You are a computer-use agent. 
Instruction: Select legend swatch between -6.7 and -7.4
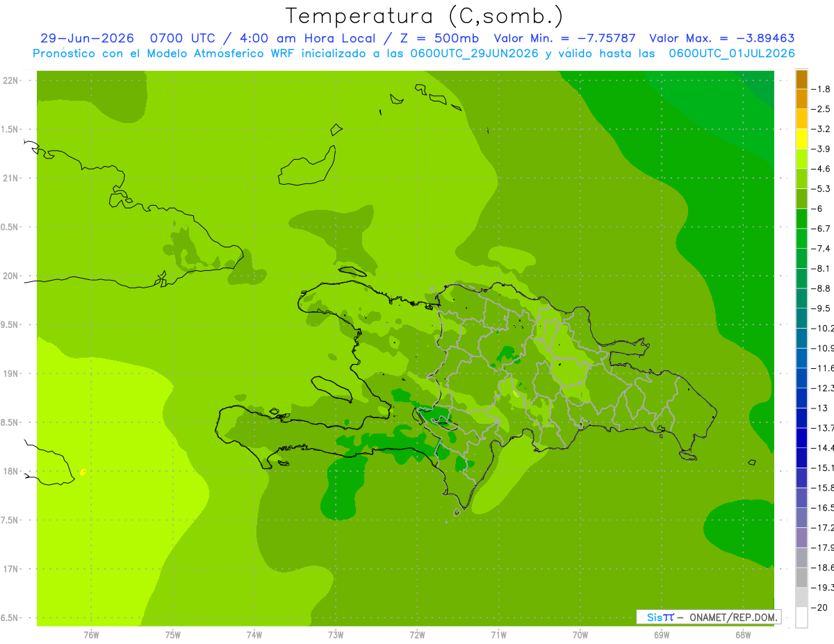pyautogui.click(x=801, y=238)
